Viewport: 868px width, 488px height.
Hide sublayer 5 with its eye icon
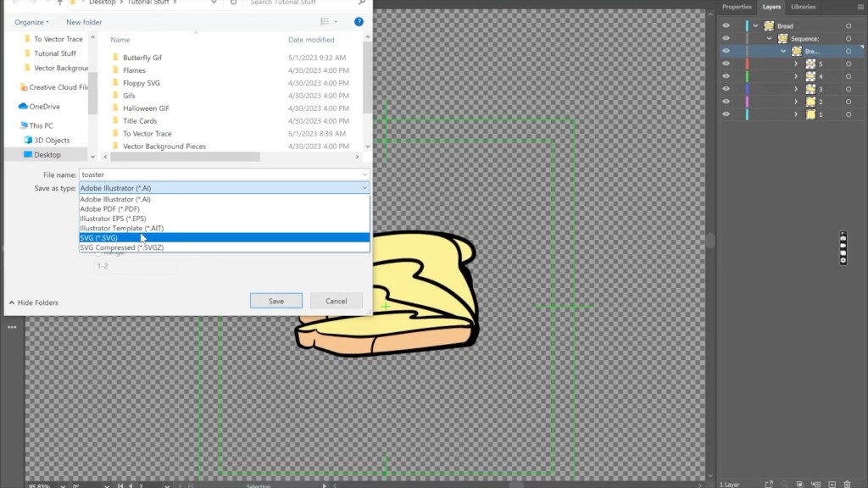(x=726, y=64)
